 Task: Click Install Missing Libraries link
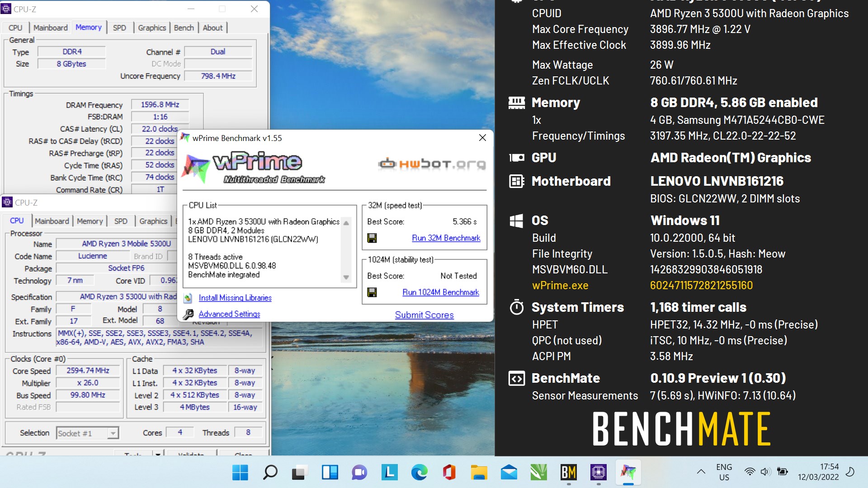235,298
